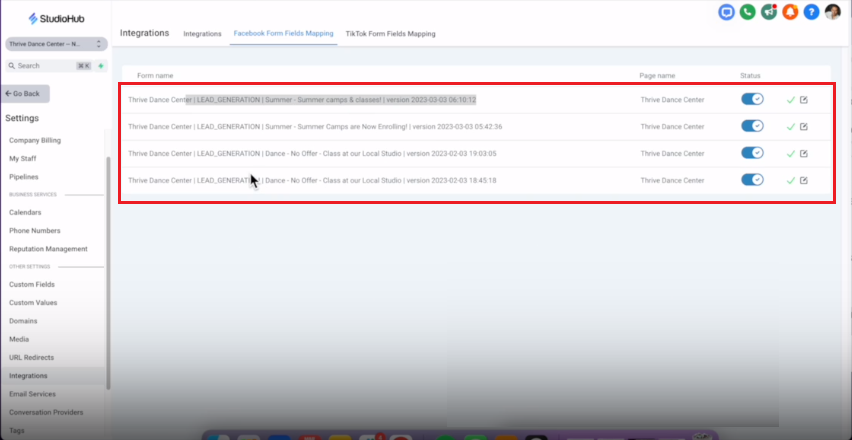Click checkmark for form version 19:03:05
The width and height of the screenshot is (852, 440).
click(x=791, y=154)
